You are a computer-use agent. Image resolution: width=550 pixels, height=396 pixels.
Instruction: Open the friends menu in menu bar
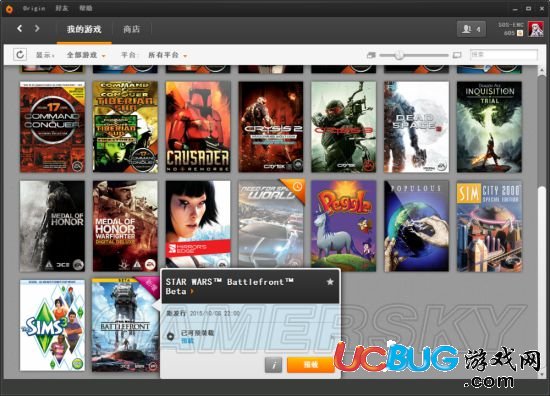point(62,8)
